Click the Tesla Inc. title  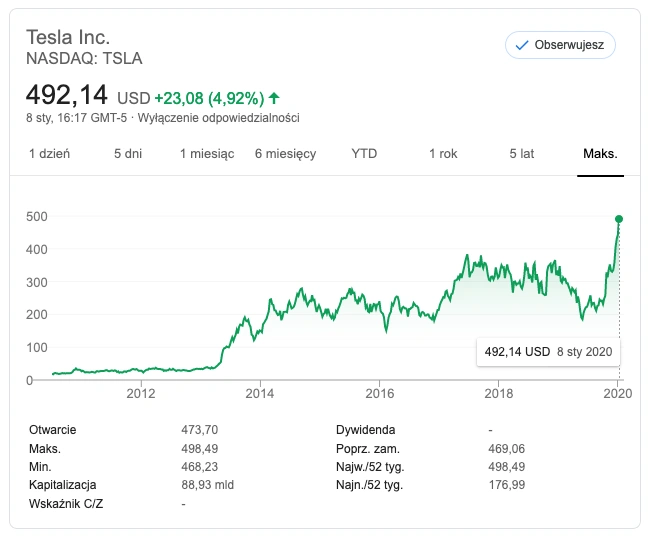click(x=68, y=37)
